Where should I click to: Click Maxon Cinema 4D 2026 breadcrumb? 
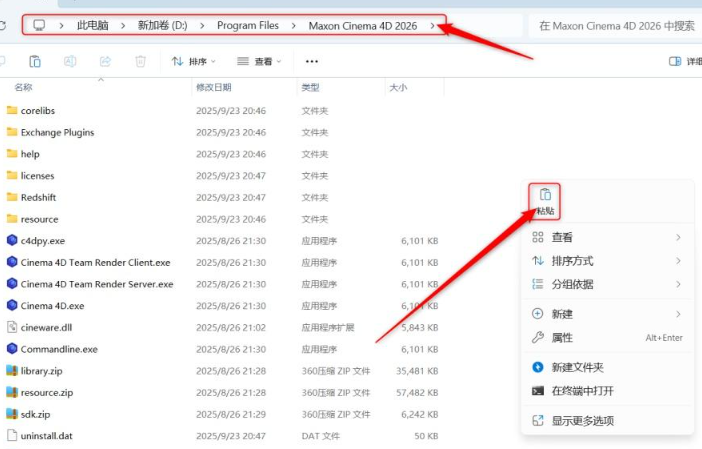coord(363,26)
